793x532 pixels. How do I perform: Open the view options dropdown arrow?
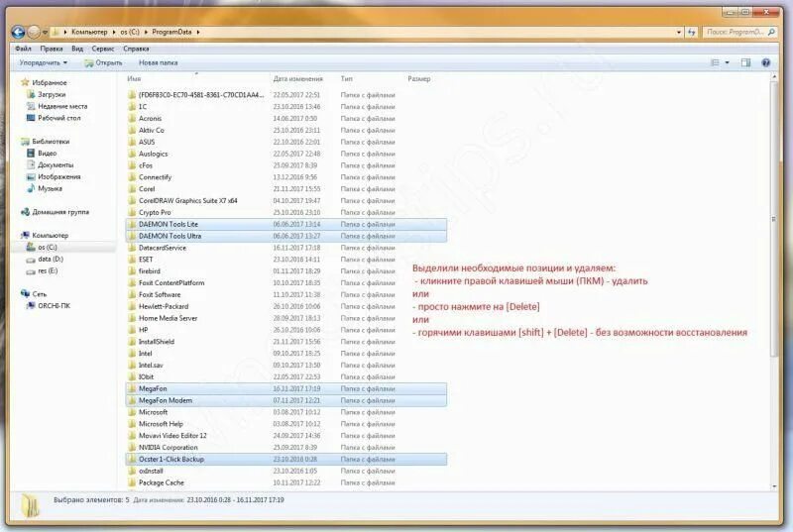[728, 62]
